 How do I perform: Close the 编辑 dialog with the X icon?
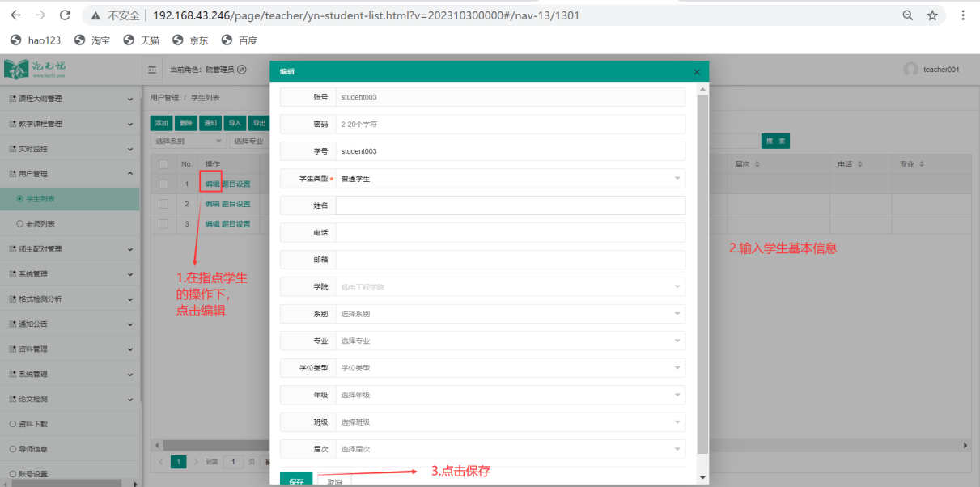(x=697, y=72)
